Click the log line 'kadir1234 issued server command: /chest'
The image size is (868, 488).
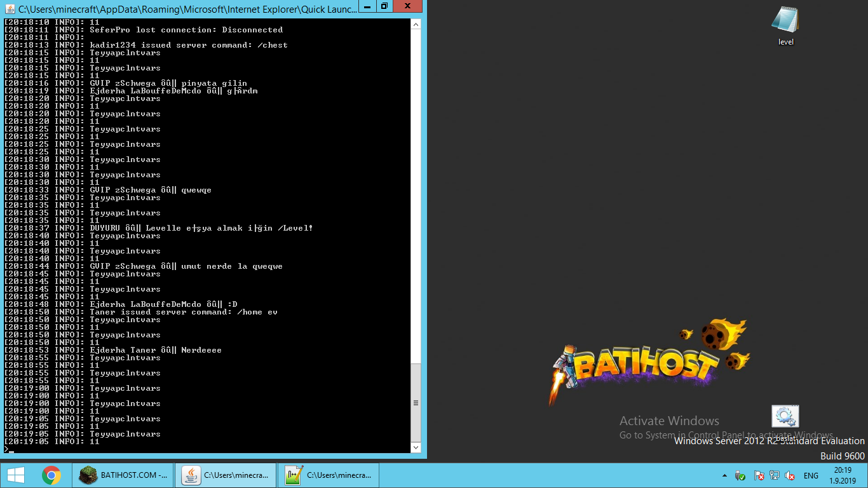pos(146,45)
